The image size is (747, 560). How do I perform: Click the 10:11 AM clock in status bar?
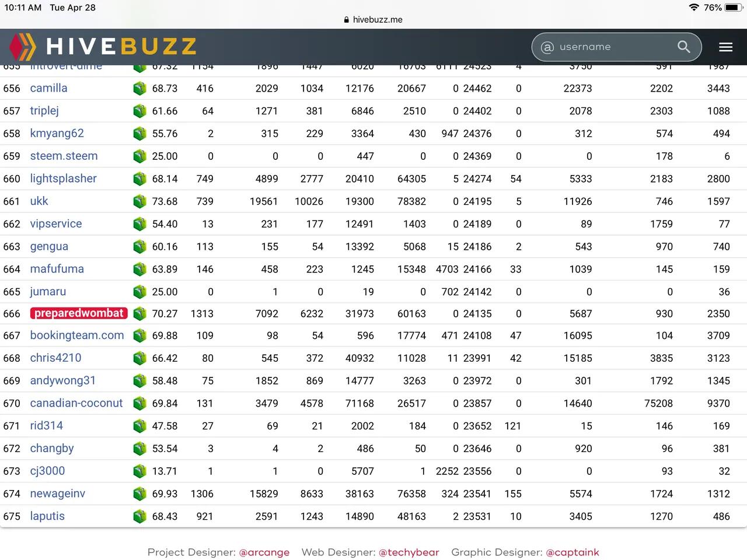pyautogui.click(x=23, y=8)
